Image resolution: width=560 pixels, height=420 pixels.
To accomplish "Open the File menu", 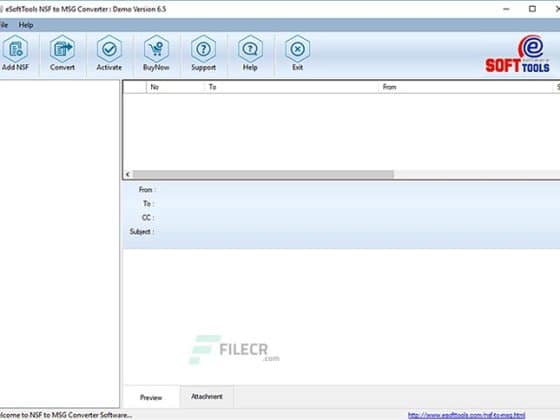I will tap(4, 25).
